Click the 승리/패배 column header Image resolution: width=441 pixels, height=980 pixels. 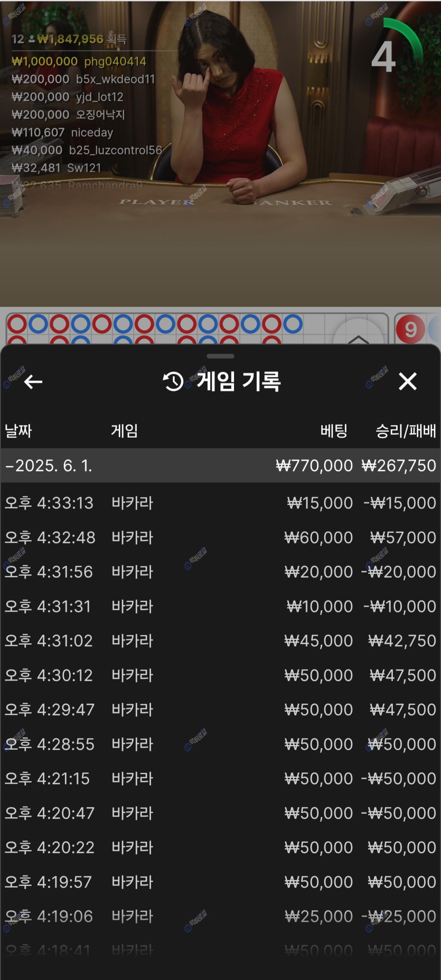[406, 431]
